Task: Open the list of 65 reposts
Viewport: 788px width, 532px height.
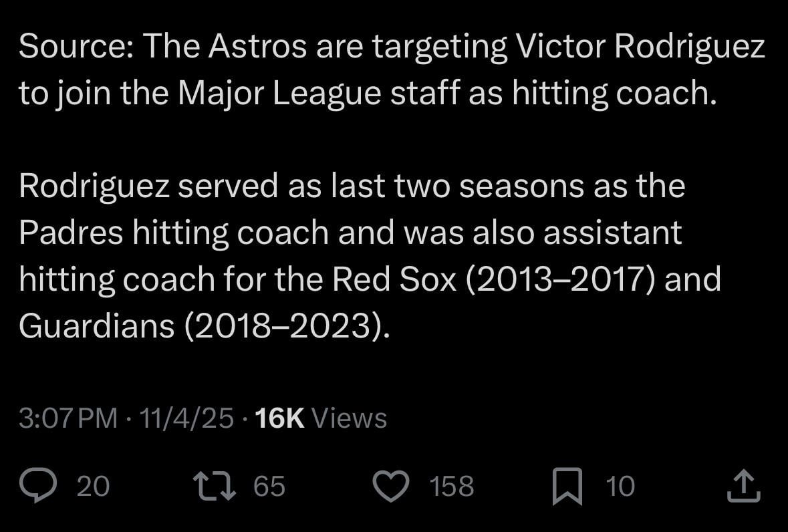Action: pos(269,486)
